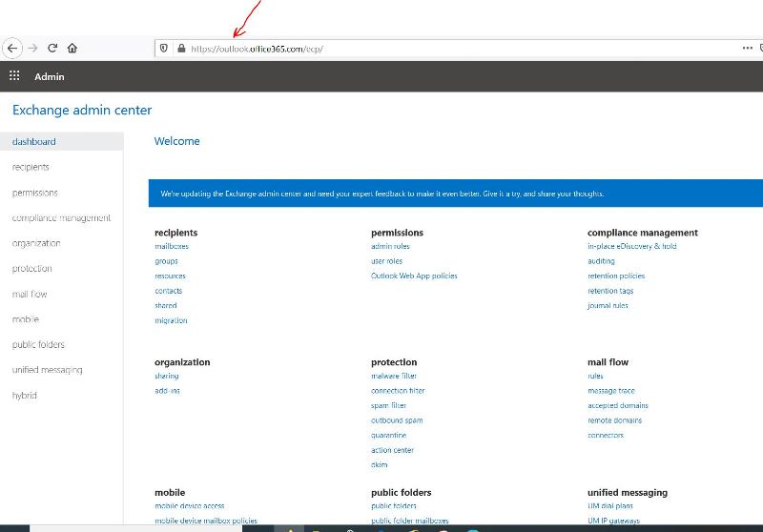Open the spam filter link
Viewport: 763px width, 532px height.
388,405
